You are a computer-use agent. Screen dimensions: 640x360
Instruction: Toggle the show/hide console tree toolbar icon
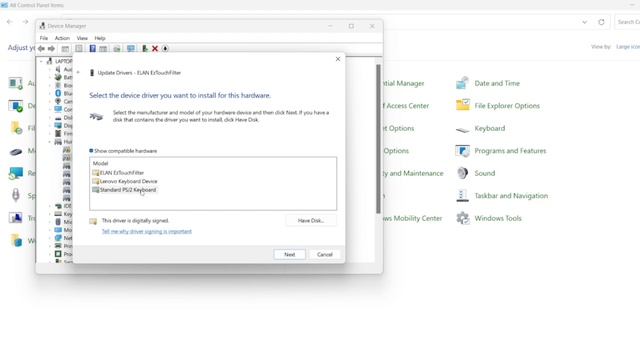tap(65, 49)
